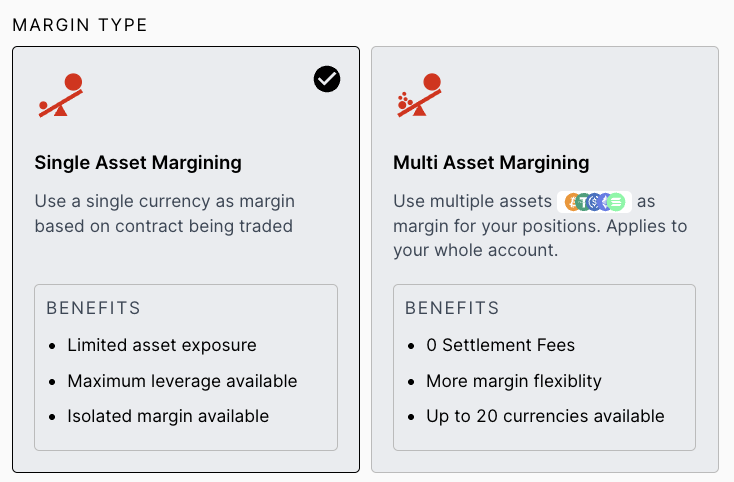This screenshot has width=734, height=482.
Task: Click the Multi Asset seesaw icon
Action: pos(419,95)
